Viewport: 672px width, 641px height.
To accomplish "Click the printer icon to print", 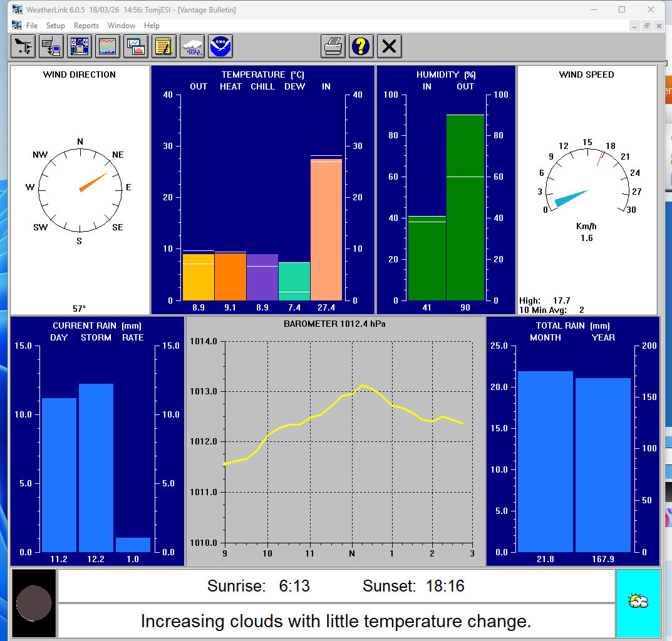I will tap(333, 46).
